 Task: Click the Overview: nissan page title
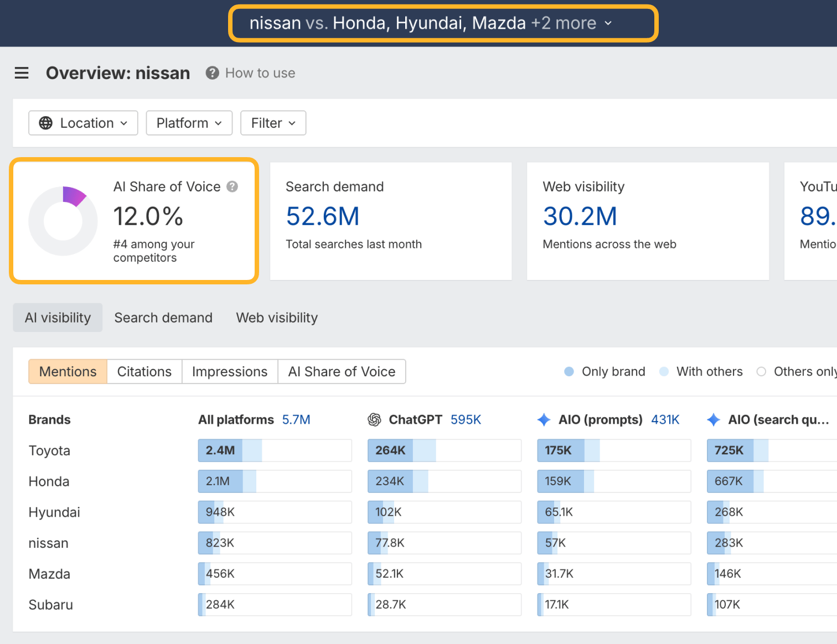point(118,73)
